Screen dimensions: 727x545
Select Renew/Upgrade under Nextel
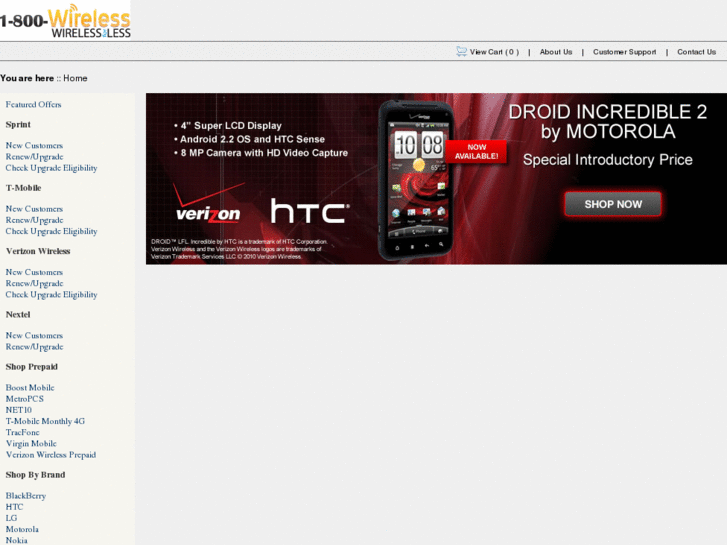point(34,346)
